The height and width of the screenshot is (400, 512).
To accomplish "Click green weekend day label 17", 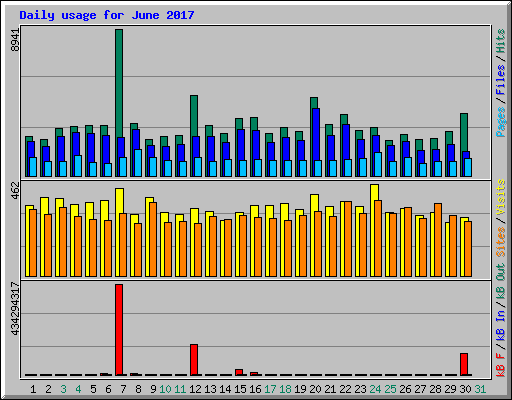I will tap(270, 389).
